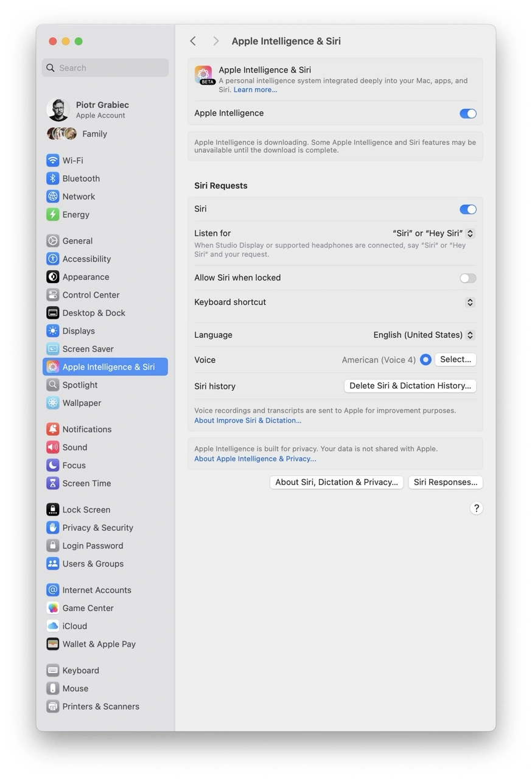Go forward with the right chevron
The image size is (532, 779).
pyautogui.click(x=215, y=41)
